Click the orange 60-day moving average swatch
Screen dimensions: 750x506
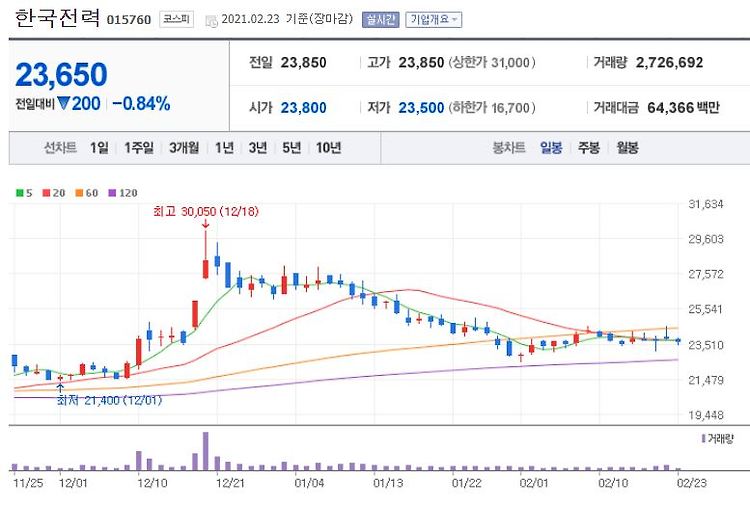[x=79, y=193]
